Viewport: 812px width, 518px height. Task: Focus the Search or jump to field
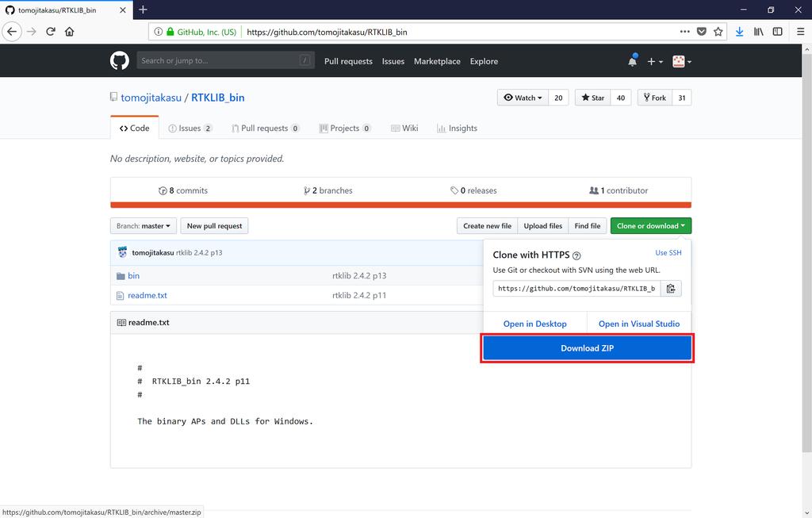tap(225, 60)
